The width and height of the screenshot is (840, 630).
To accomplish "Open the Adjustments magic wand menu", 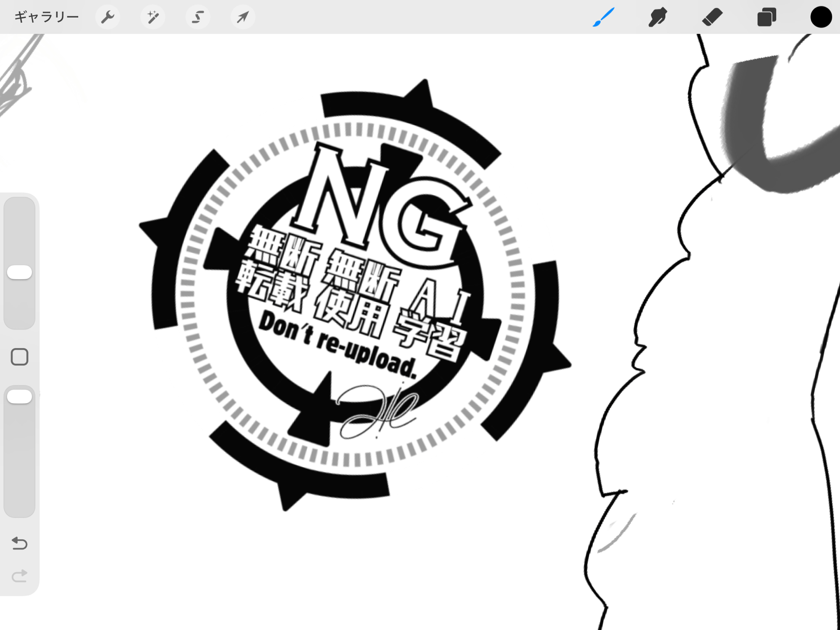I will (x=152, y=17).
